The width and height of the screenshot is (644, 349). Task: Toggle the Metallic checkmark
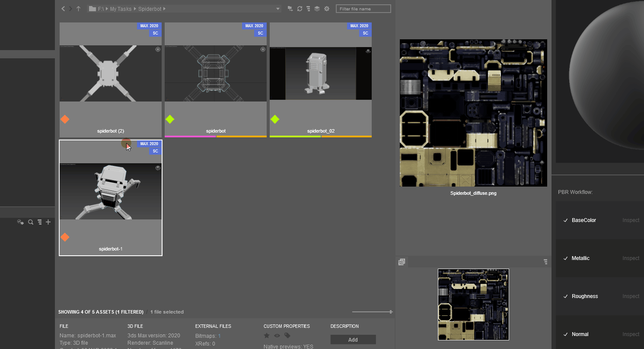point(565,258)
